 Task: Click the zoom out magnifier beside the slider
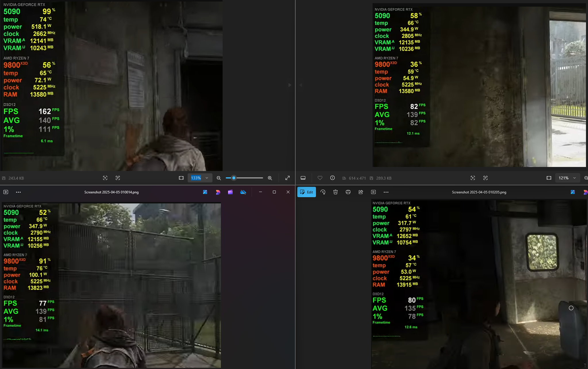[219, 178]
